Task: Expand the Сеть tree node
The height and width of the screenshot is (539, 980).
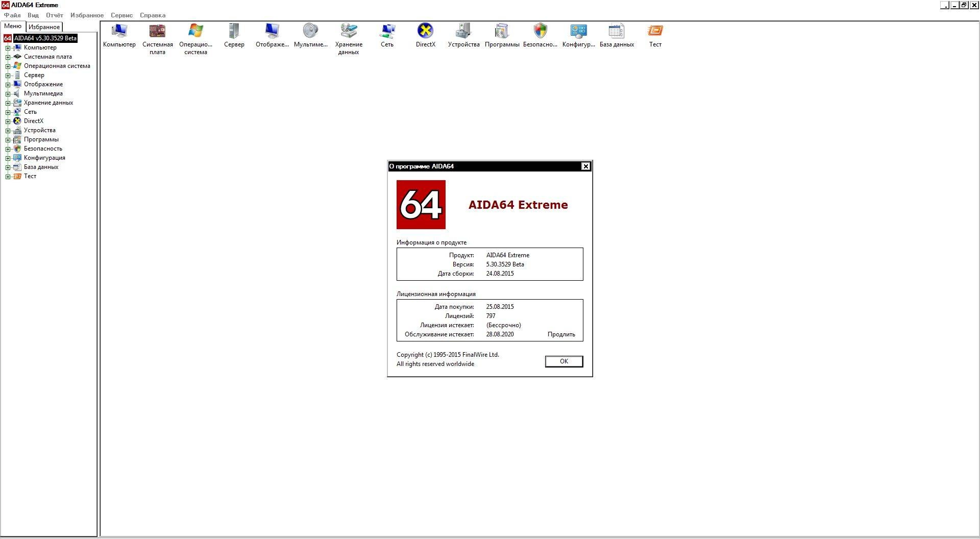Action: click(8, 112)
